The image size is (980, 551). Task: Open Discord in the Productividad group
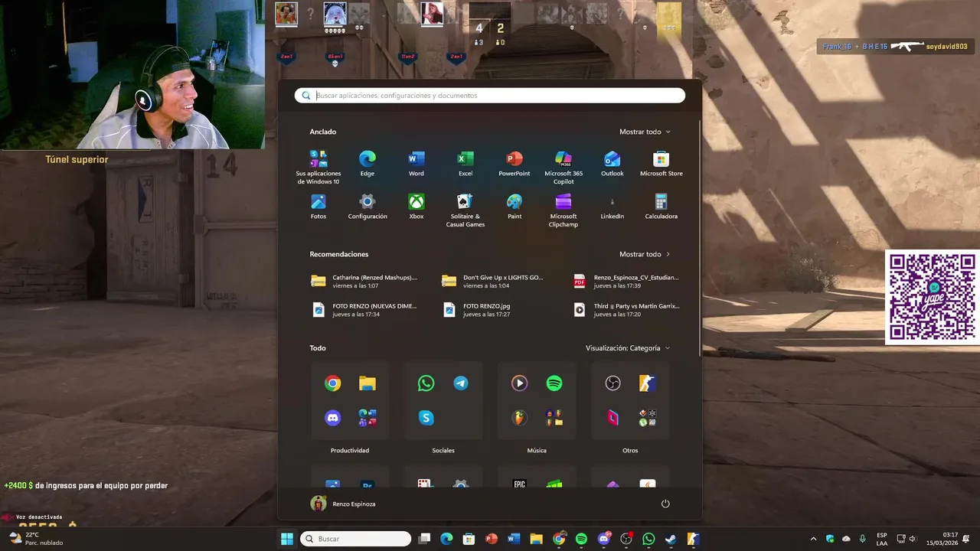[332, 418]
